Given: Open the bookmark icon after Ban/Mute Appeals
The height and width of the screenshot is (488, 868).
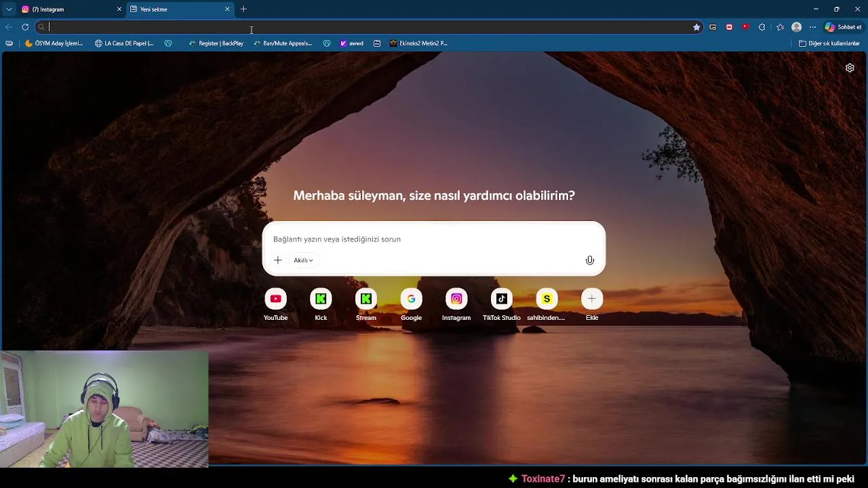Looking at the screenshot, I should pos(327,43).
